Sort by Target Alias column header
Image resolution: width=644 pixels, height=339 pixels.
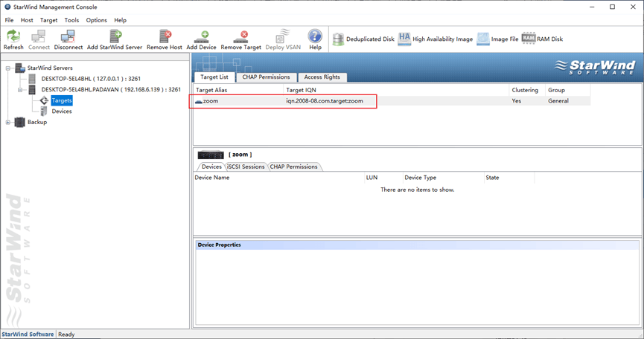coord(238,90)
